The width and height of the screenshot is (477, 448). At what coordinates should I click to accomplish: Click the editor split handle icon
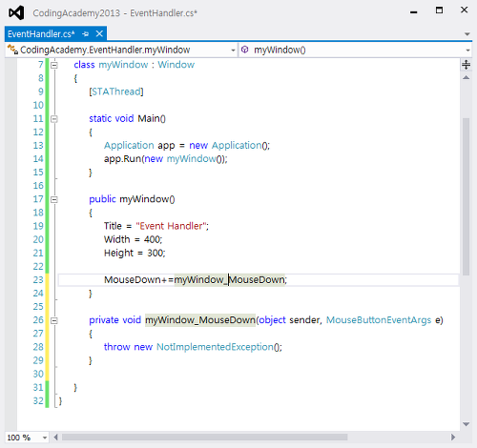pyautogui.click(x=467, y=65)
